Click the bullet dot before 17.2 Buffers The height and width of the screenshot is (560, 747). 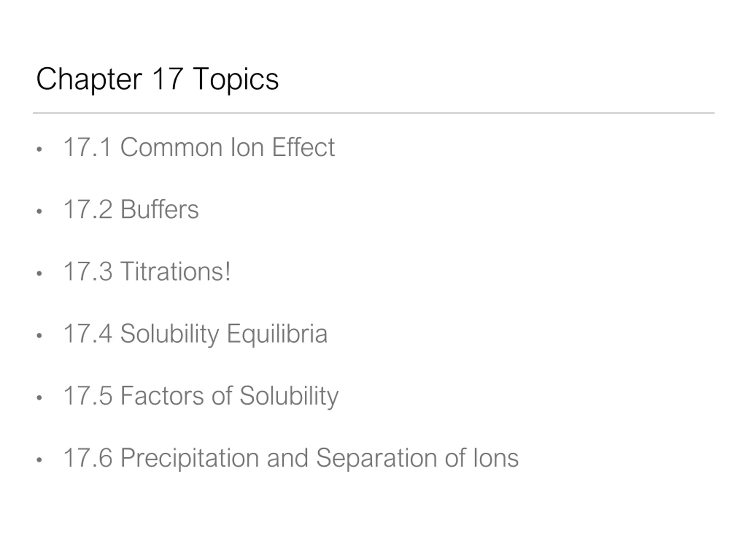[39, 211]
